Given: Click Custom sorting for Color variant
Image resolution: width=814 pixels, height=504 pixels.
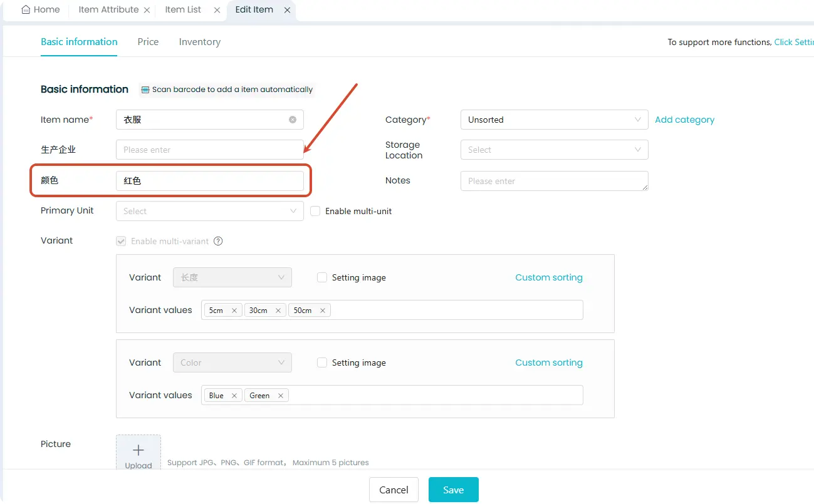Looking at the screenshot, I should tap(549, 363).
